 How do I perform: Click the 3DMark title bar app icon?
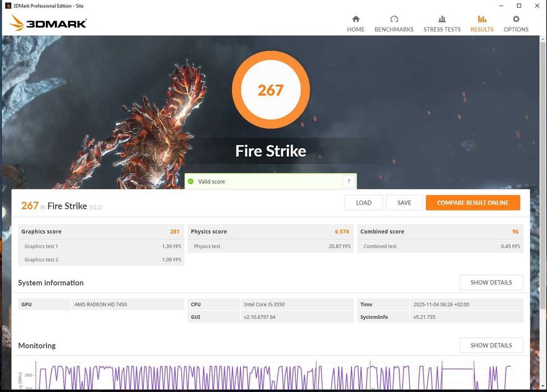pyautogui.click(x=8, y=6)
